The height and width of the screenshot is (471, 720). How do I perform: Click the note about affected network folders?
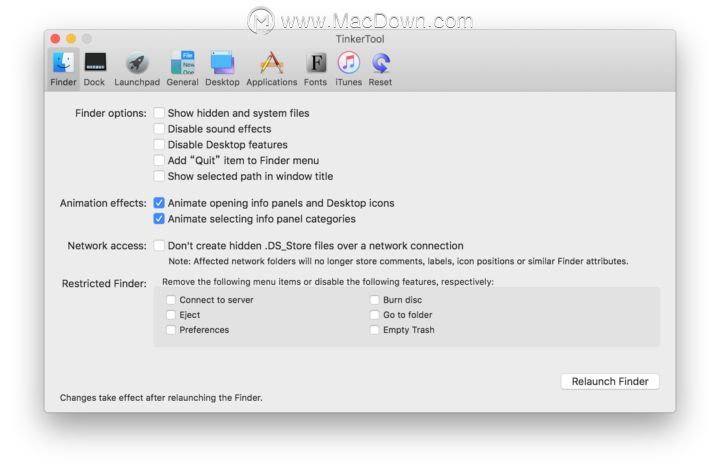click(x=398, y=261)
